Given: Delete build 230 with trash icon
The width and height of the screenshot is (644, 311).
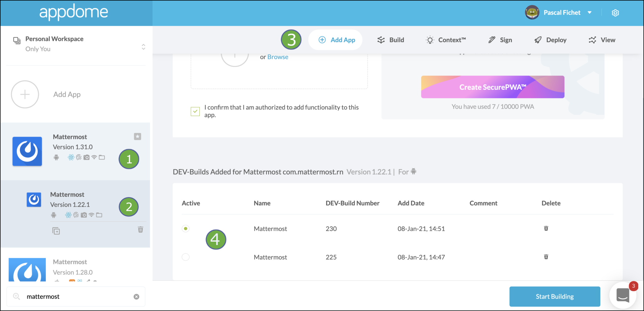Looking at the screenshot, I should click(x=546, y=228).
